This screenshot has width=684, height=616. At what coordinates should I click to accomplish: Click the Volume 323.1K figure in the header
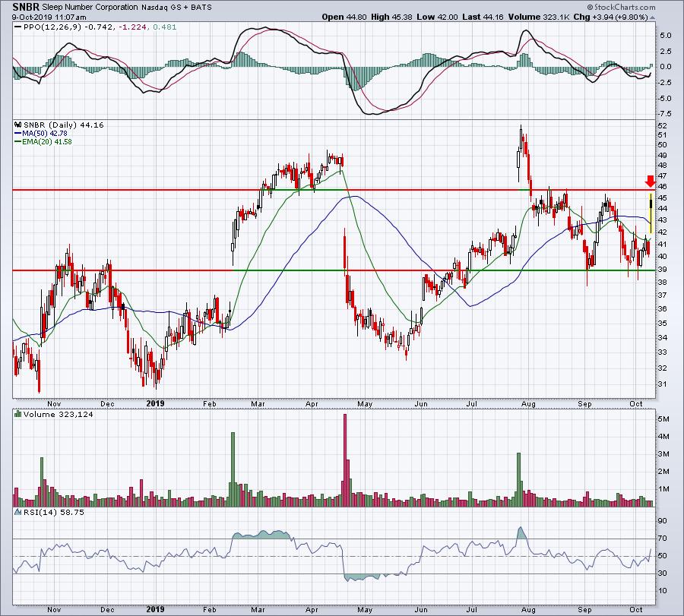(539, 17)
